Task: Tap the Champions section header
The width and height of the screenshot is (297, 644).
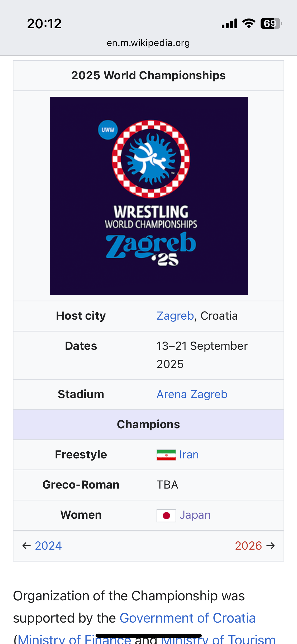Action: coord(149,425)
